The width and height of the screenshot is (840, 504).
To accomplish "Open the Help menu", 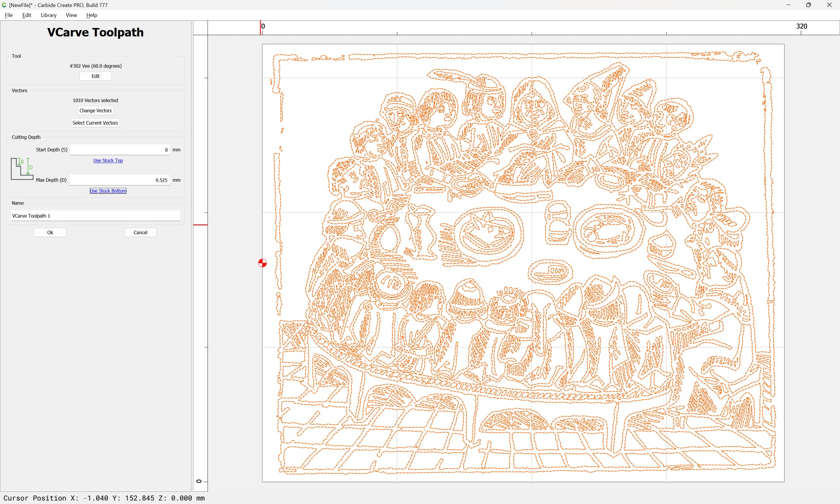I will (92, 15).
